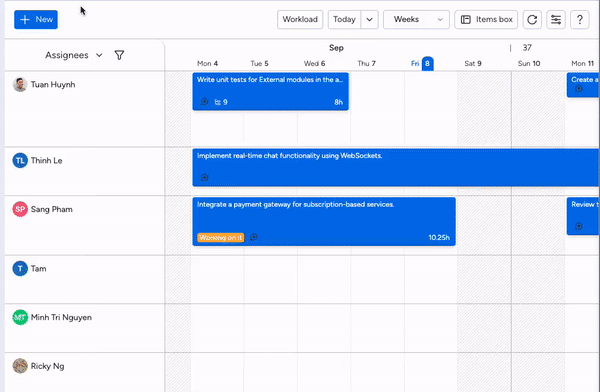Viewport: 600px width, 392px height.
Task: Click the blue New button
Action: tap(36, 20)
